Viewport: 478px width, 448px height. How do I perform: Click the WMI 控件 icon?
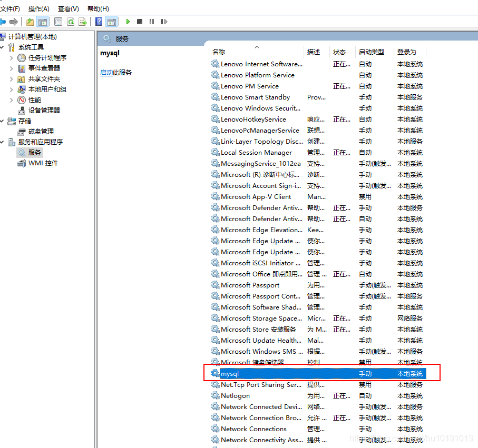pyautogui.click(x=21, y=163)
